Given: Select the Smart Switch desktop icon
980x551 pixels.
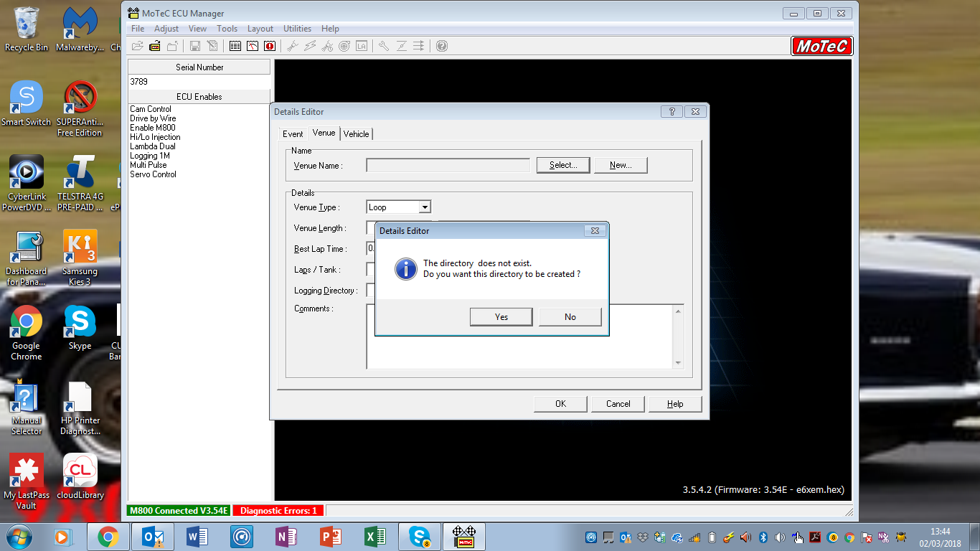Looking at the screenshot, I should pyautogui.click(x=27, y=103).
